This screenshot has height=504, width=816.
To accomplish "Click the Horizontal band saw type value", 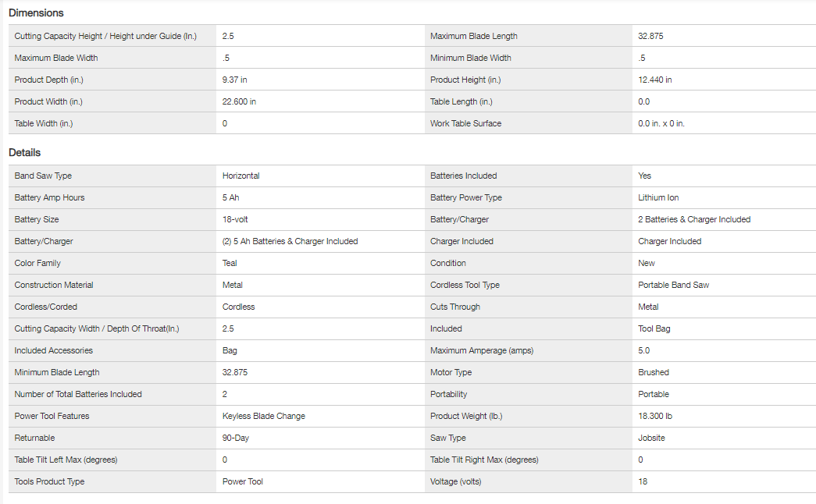I will 241,176.
